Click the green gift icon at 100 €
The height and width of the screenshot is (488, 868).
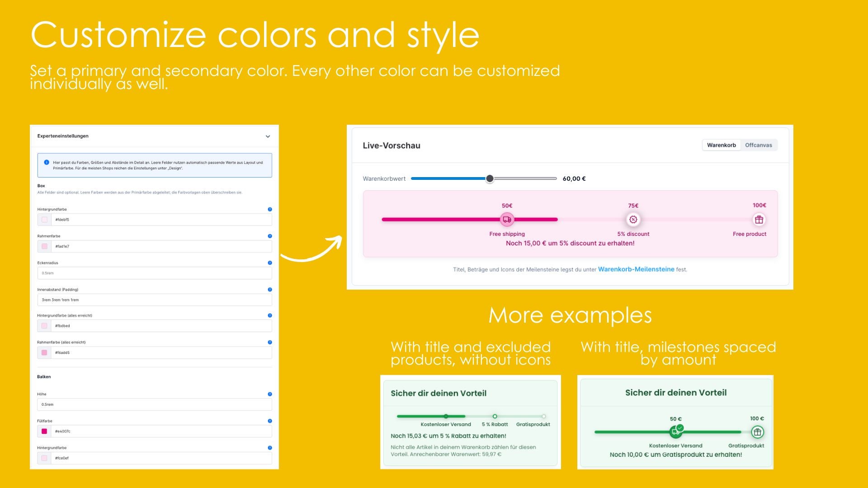(757, 432)
